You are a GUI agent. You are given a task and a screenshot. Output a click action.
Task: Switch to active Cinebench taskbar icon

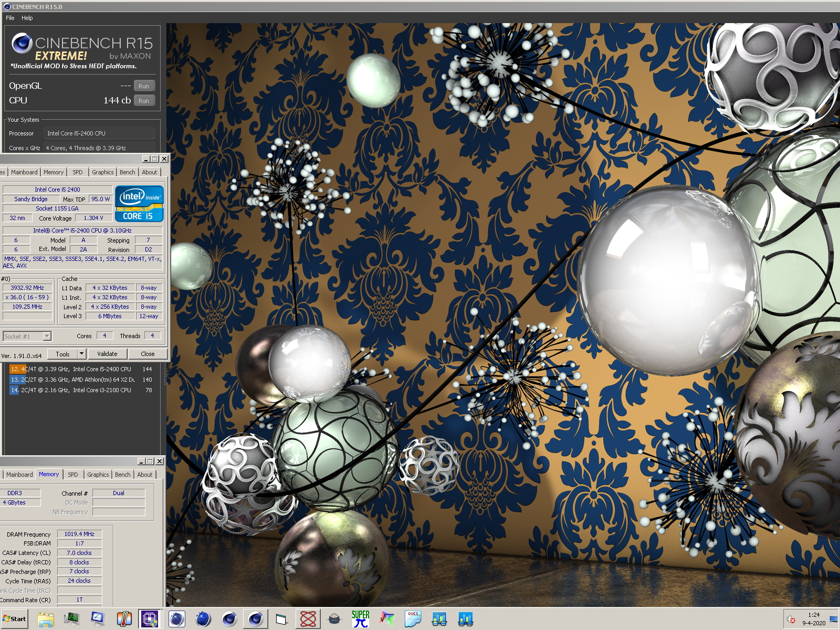click(x=256, y=619)
